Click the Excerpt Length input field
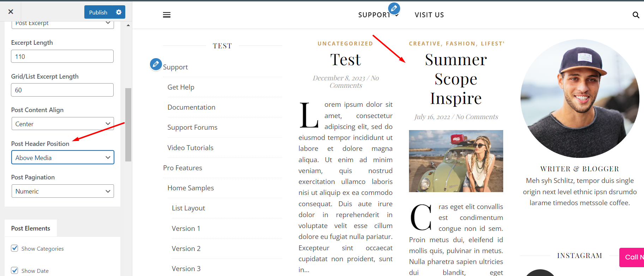Viewport: 644px width, 276px height. pos(62,56)
